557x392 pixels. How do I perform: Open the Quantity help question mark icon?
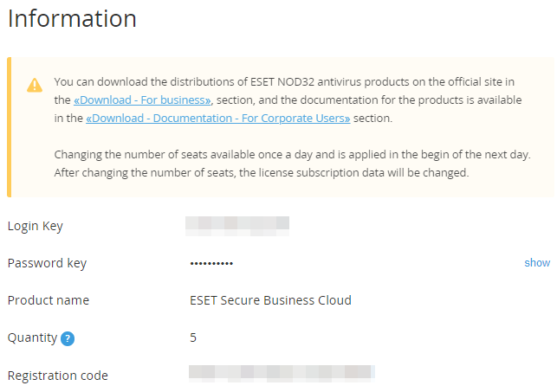point(68,338)
